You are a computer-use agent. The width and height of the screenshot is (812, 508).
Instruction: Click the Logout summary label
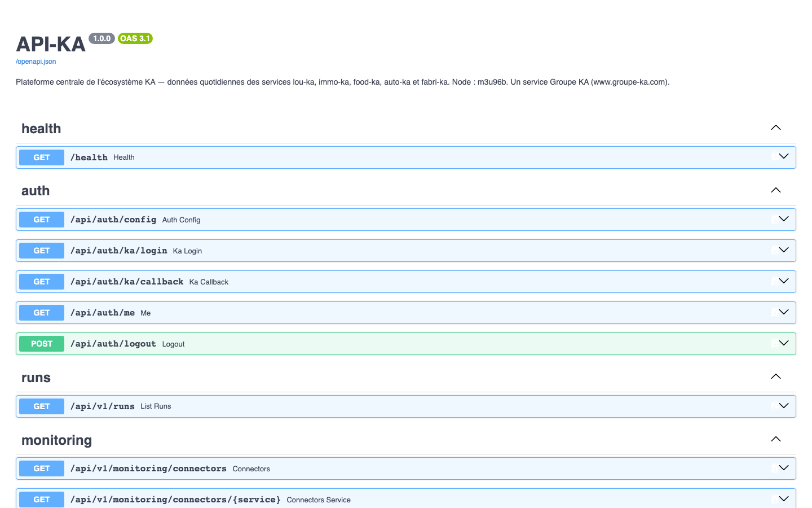click(x=173, y=344)
